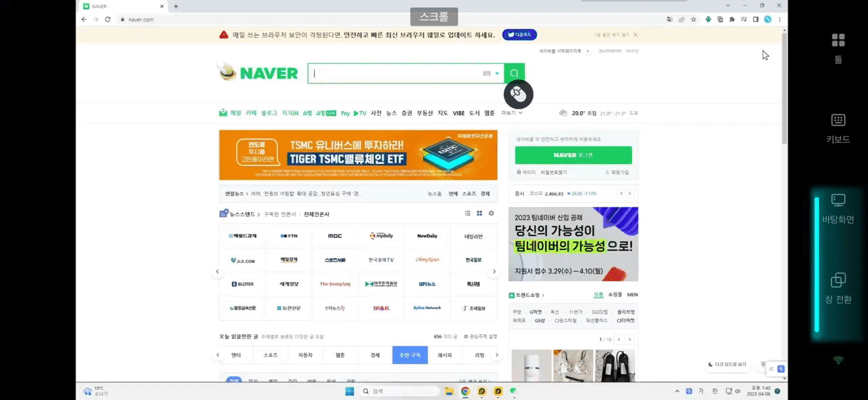The width and height of the screenshot is (868, 400).
Task: Toggle 다크 모드로 보기 dark mode
Action: point(727,364)
